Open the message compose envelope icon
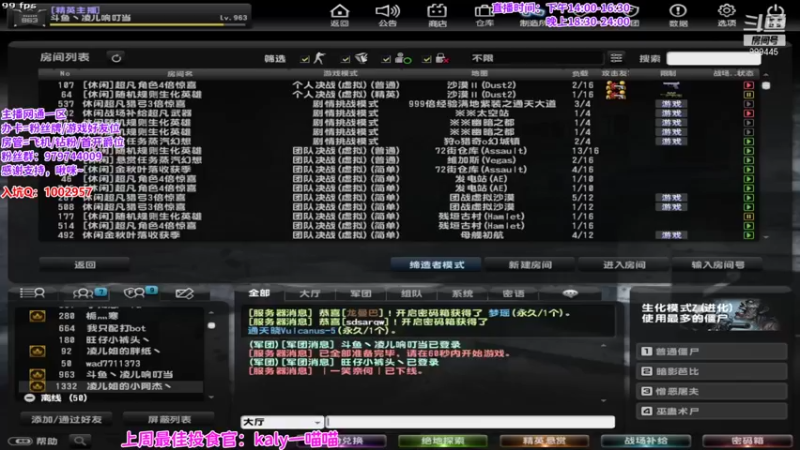Screen dimensions: 800x450 pyautogui.click(x=184, y=293)
